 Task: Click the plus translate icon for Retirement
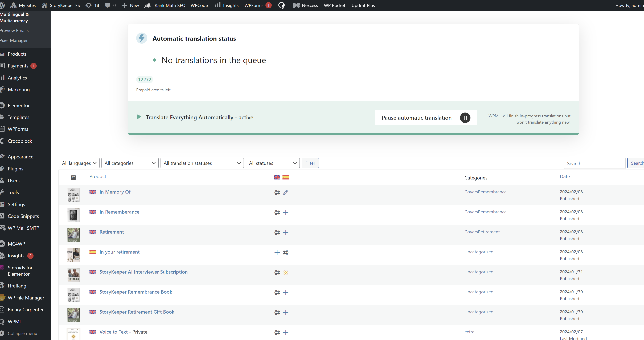[x=285, y=232]
